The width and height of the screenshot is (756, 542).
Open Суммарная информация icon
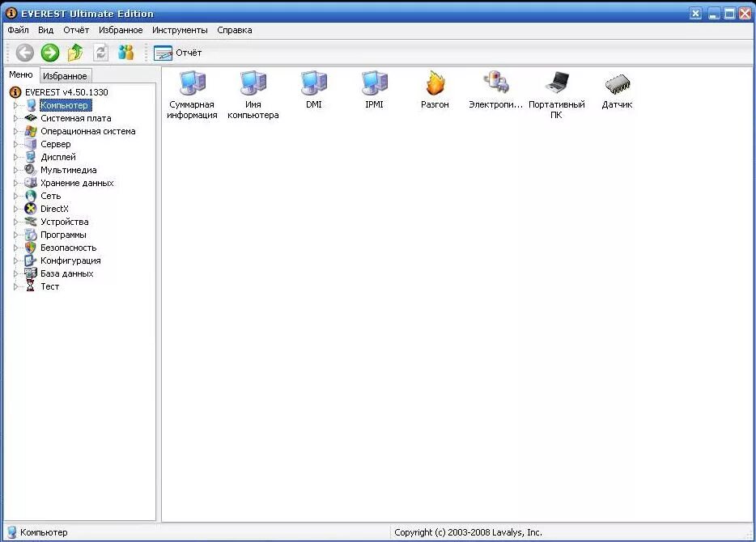192,95
